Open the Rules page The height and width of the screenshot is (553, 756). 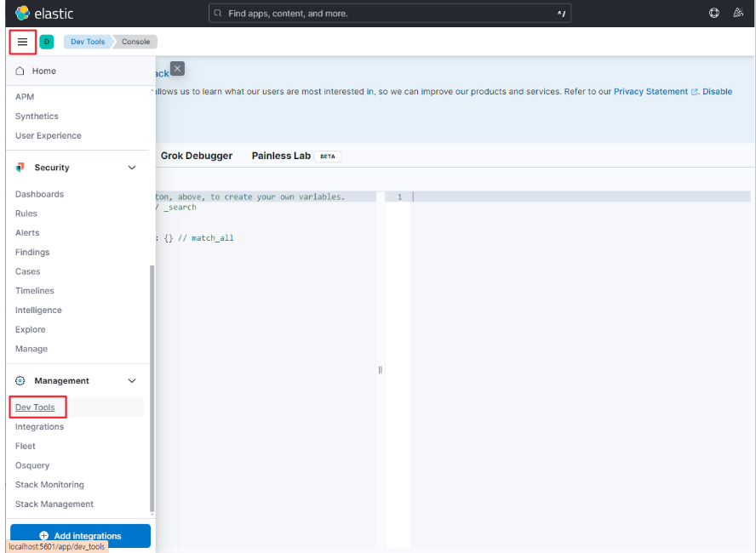point(26,214)
